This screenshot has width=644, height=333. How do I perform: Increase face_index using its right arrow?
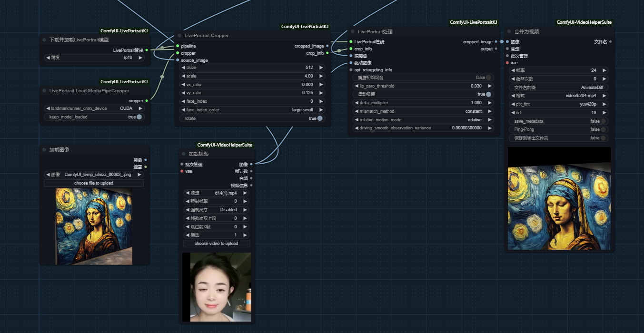pos(321,101)
